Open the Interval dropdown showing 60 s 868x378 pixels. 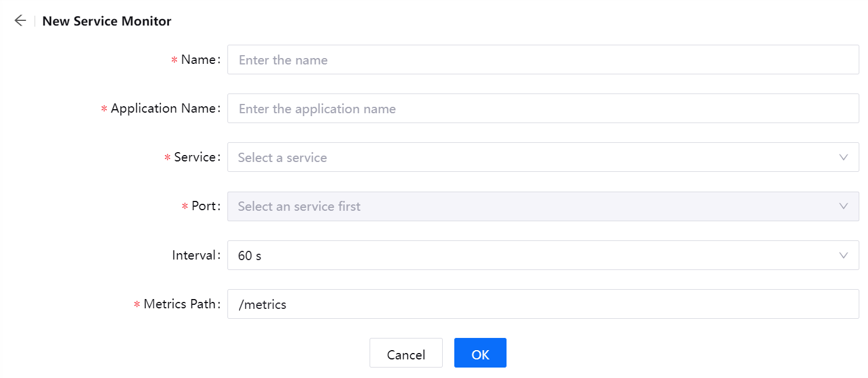pyautogui.click(x=522, y=255)
